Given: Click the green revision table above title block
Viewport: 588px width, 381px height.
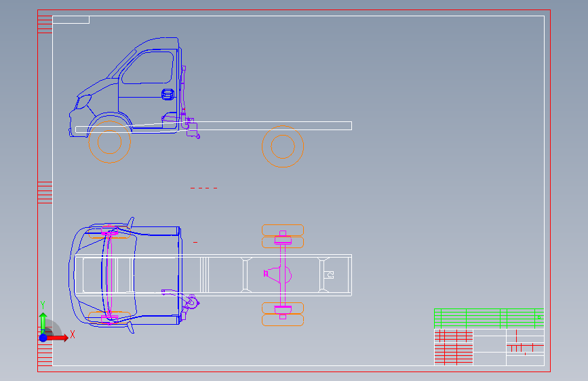Looking at the screenshot, I should pos(489,319).
